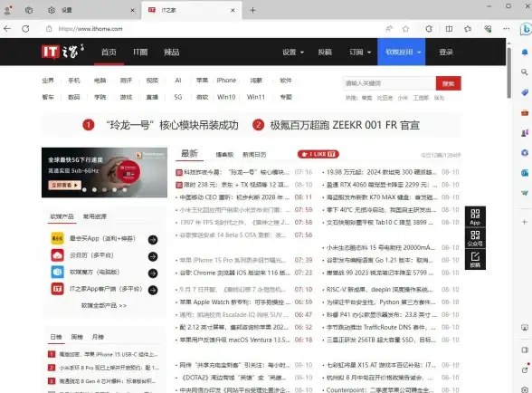Open Edge Settings and more menu
This screenshot has height=393, width=532.
tap(507, 29)
